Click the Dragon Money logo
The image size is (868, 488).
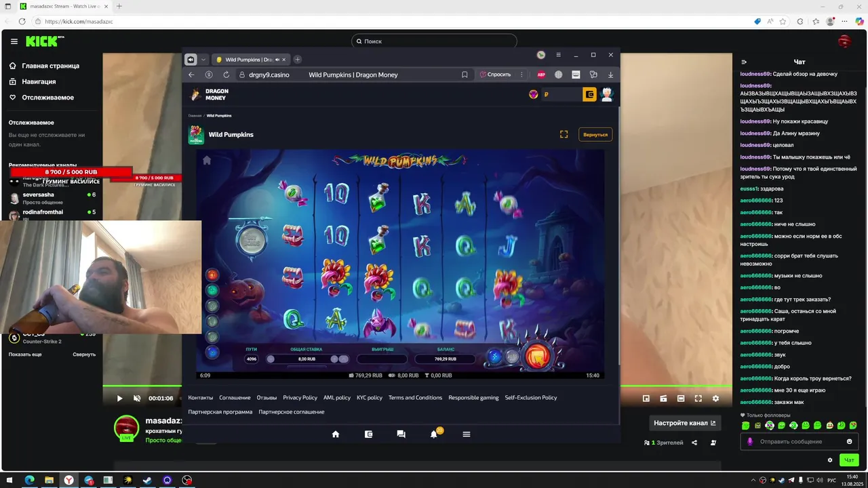click(209, 94)
